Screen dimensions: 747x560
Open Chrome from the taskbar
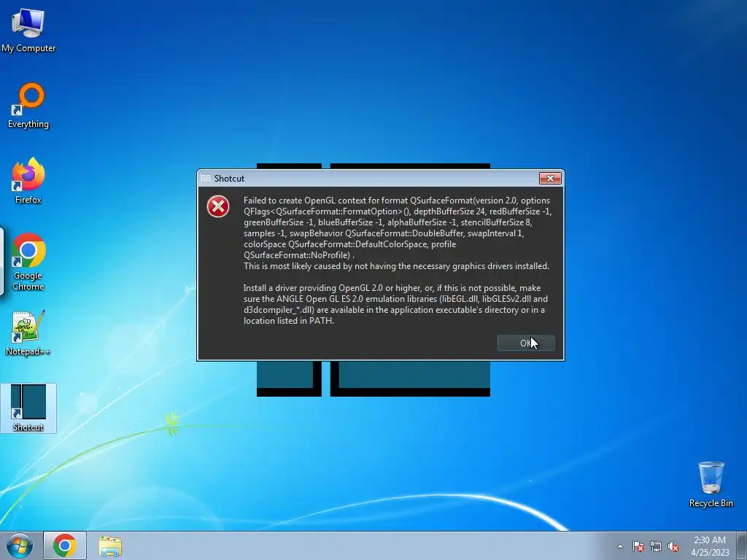65,545
